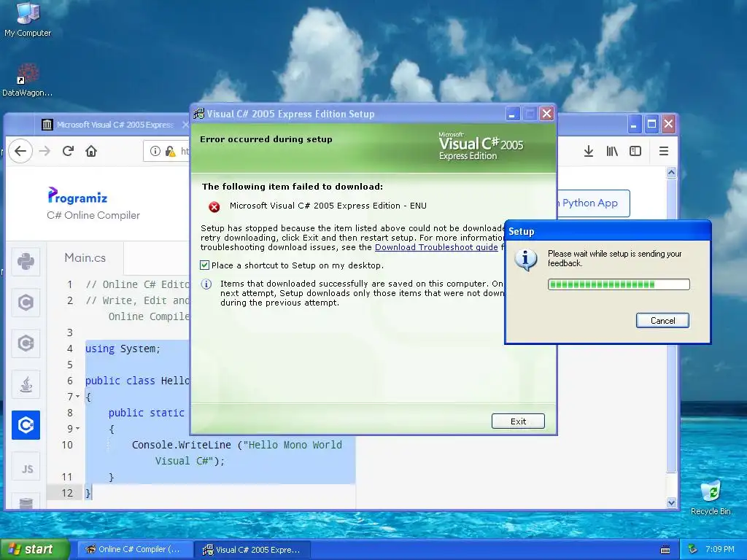Switch to Visual C# 2005 Express taskbar item
Screen dimensions: 747x560
click(x=252, y=550)
